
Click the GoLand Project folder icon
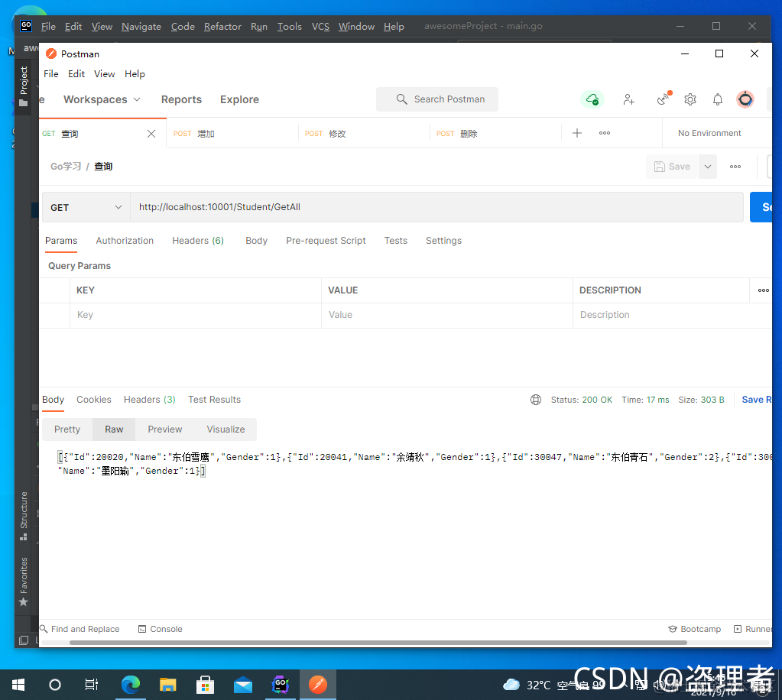(23, 103)
